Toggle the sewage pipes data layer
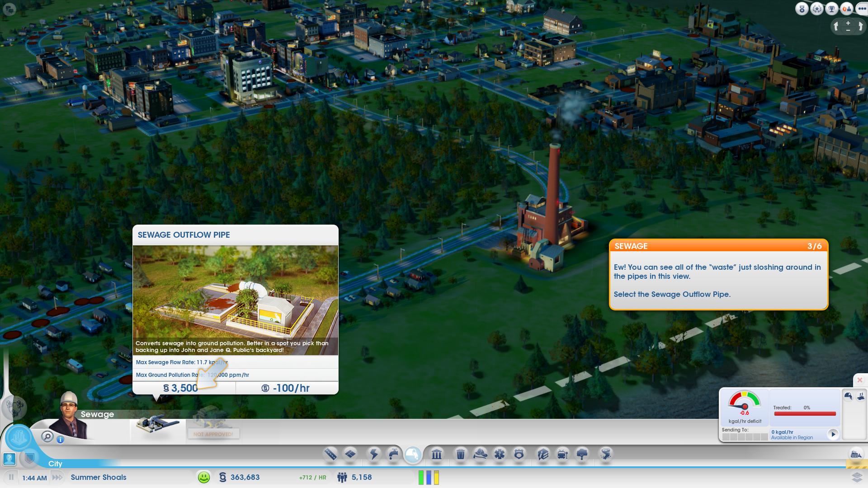Screen dimensions: 868x488 pos(848,396)
